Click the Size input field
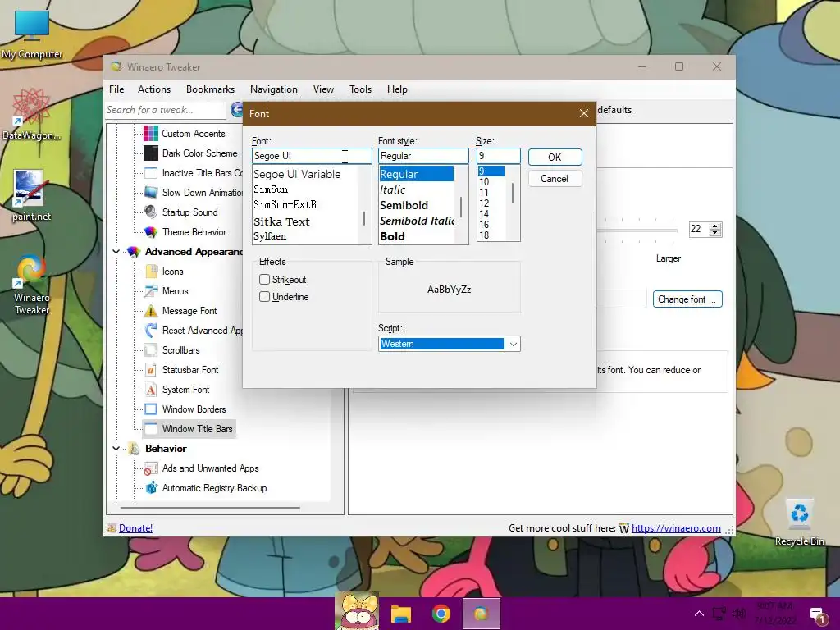The width and height of the screenshot is (840, 630). tap(498, 156)
